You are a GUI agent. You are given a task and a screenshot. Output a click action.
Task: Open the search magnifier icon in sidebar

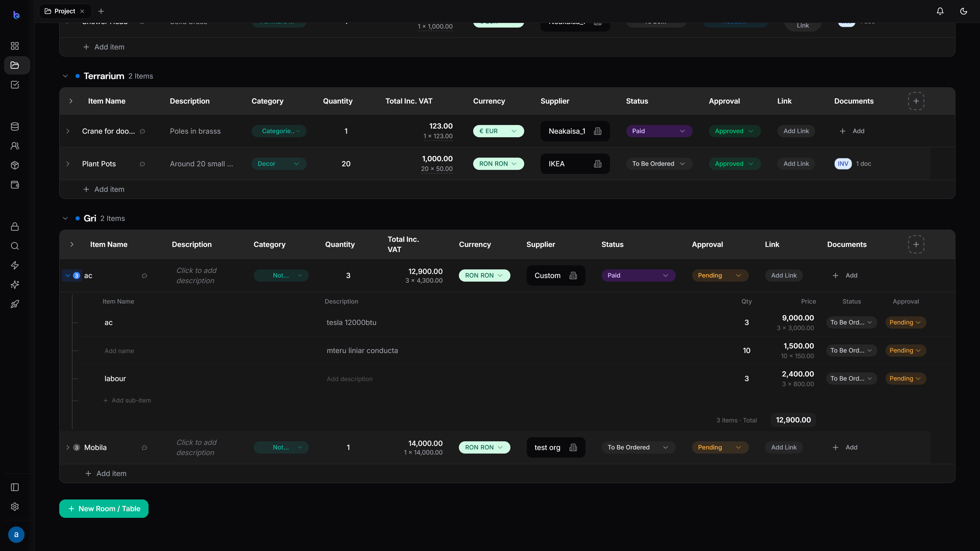click(x=15, y=246)
